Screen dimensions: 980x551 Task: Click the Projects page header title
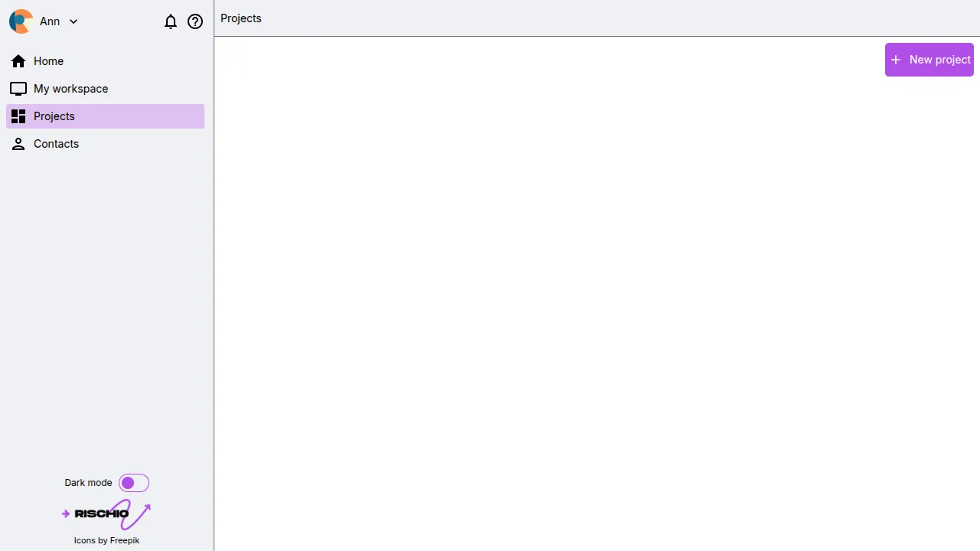(x=241, y=18)
